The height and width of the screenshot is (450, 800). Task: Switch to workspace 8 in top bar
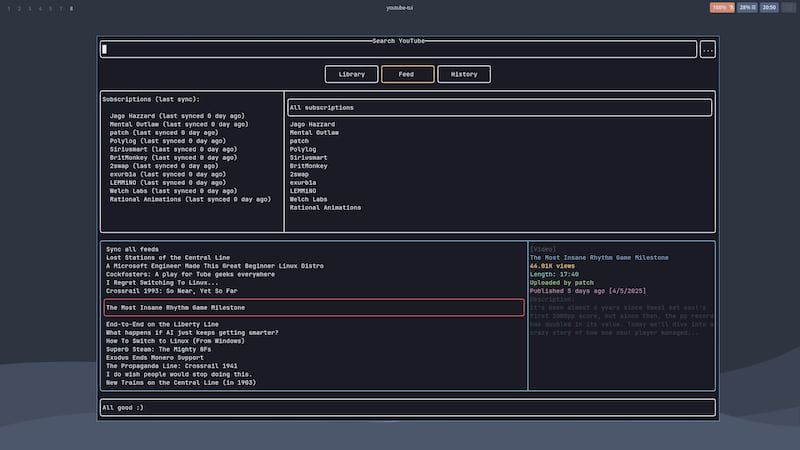coord(71,8)
